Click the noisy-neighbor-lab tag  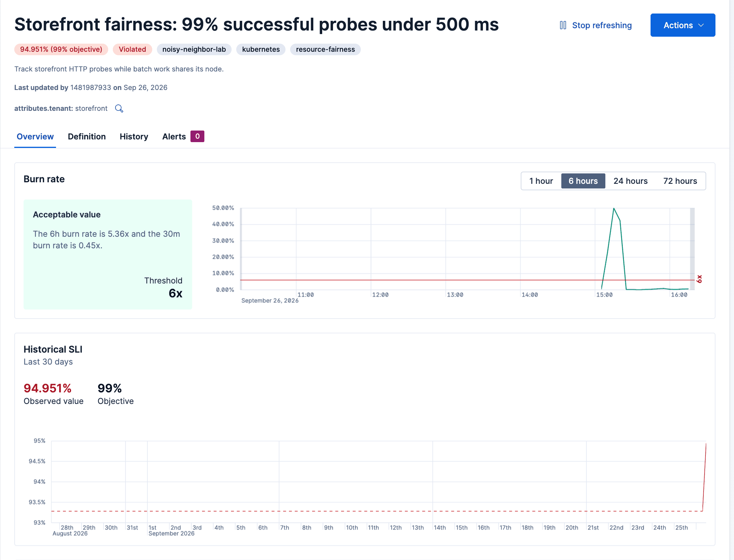[194, 49]
